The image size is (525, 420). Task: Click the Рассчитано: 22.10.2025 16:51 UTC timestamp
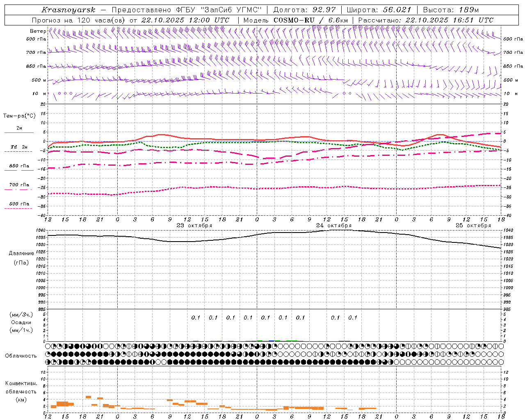tap(426, 20)
